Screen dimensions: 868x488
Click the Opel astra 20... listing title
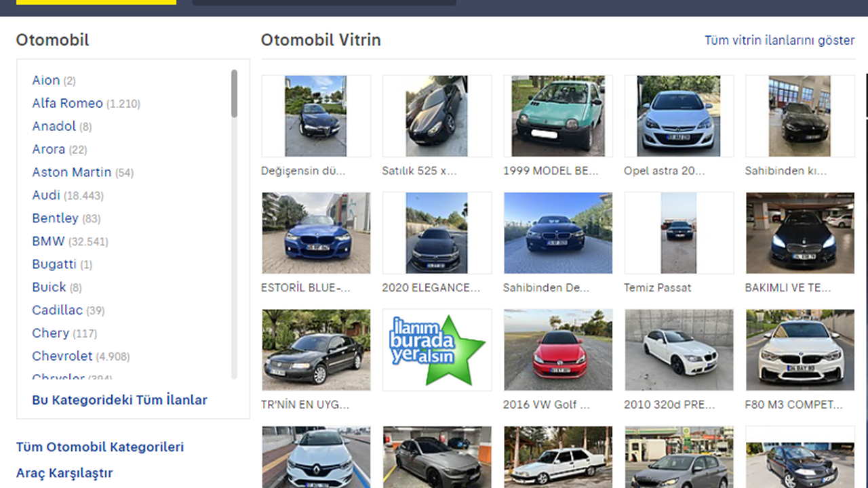coord(665,171)
